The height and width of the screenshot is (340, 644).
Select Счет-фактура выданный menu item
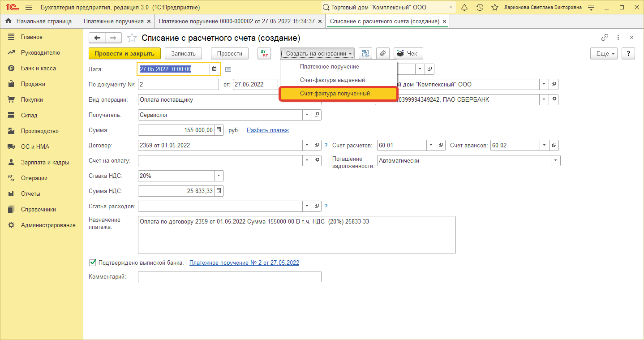point(339,80)
